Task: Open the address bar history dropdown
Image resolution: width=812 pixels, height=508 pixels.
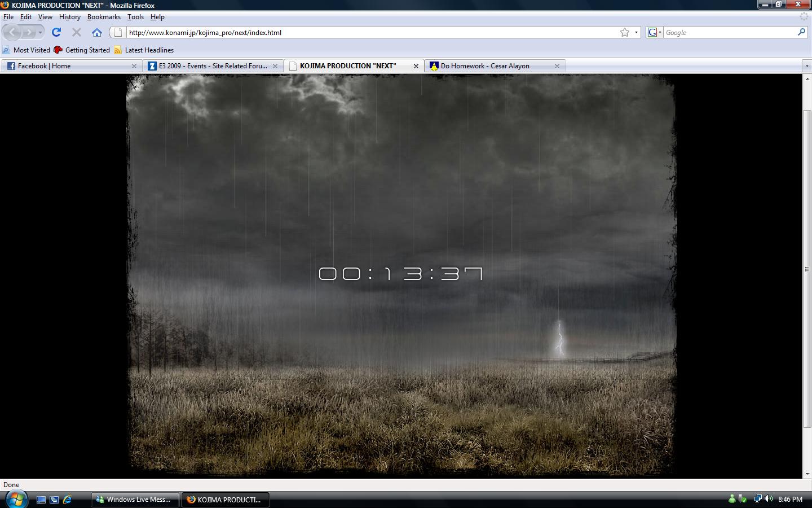Action: 636,32
